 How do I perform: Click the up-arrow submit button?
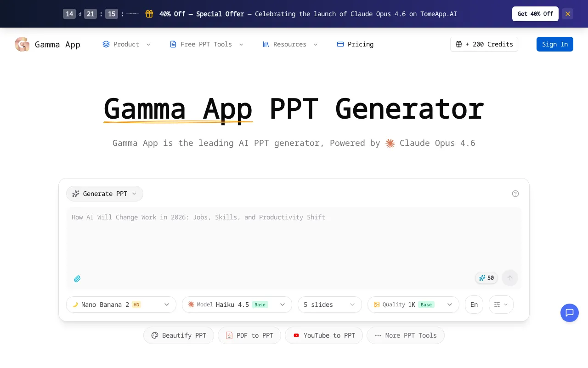tap(510, 278)
